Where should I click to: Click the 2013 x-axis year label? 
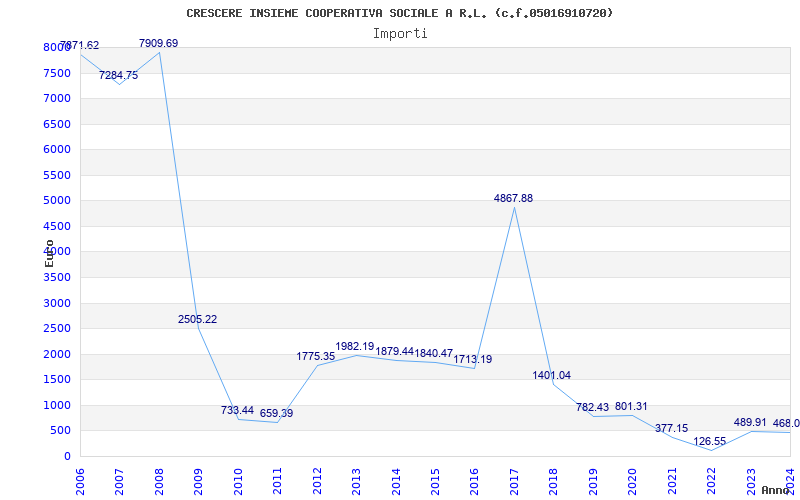356,482
